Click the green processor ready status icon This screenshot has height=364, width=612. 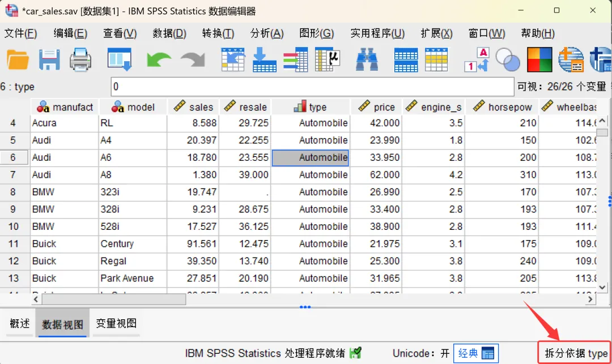tap(355, 353)
